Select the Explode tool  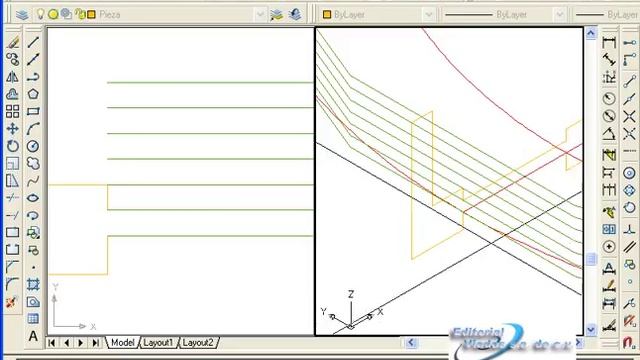[x=13, y=302]
